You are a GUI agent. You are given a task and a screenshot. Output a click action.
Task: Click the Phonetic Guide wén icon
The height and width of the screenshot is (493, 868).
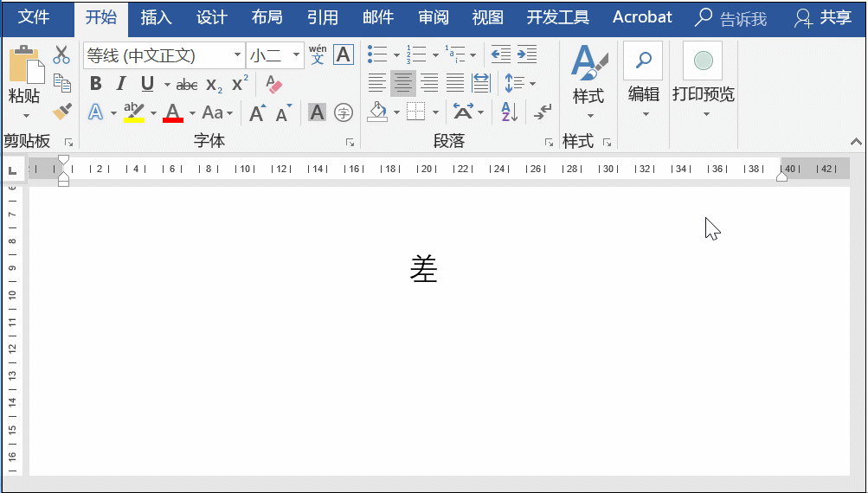point(318,54)
